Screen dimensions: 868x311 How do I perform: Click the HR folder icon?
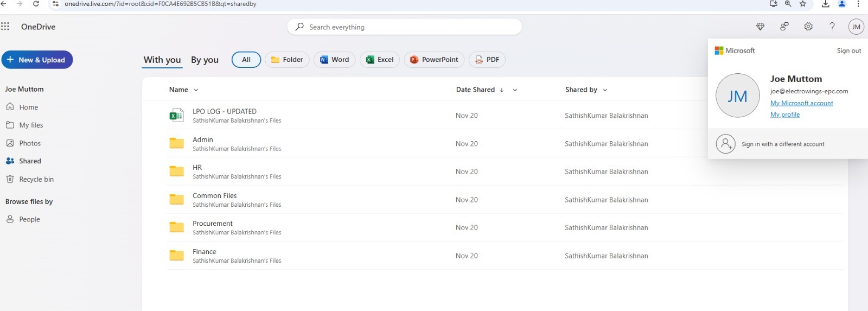[x=176, y=172]
